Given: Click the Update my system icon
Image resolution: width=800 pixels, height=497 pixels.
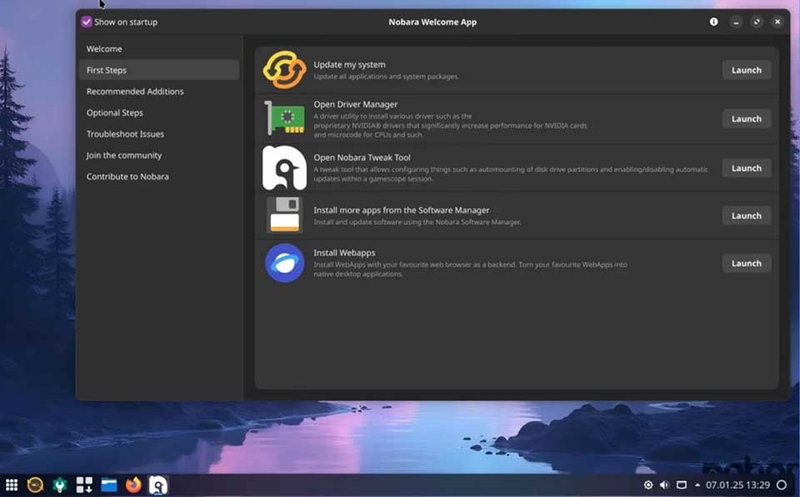Looking at the screenshot, I should 285,70.
